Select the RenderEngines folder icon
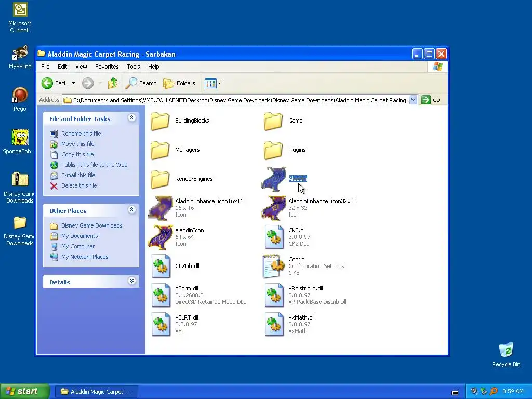 [160, 179]
